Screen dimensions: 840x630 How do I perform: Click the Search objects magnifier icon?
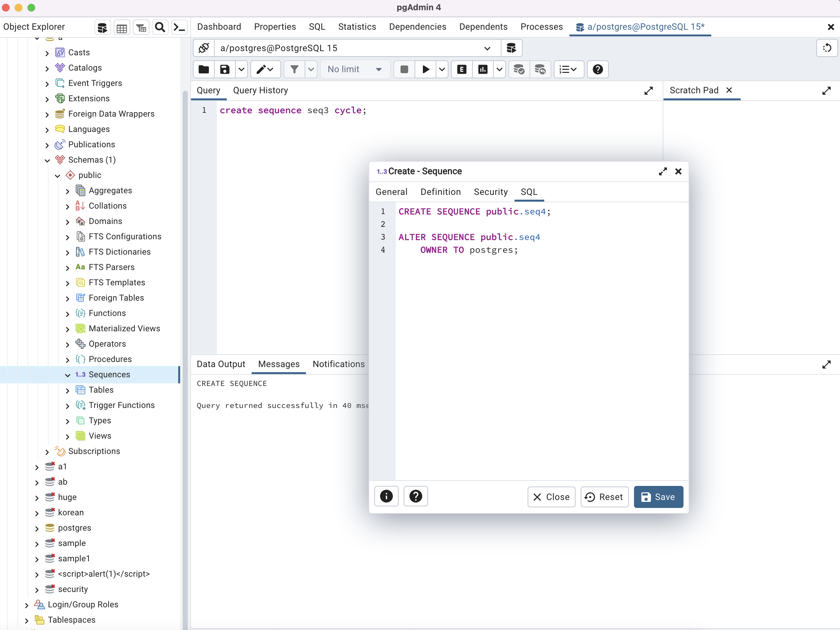[x=160, y=27]
